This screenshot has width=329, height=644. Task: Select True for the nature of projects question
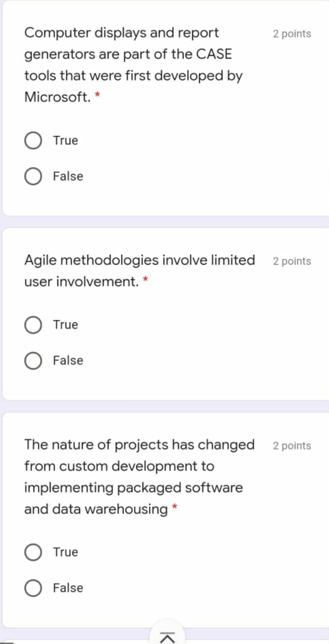33,552
